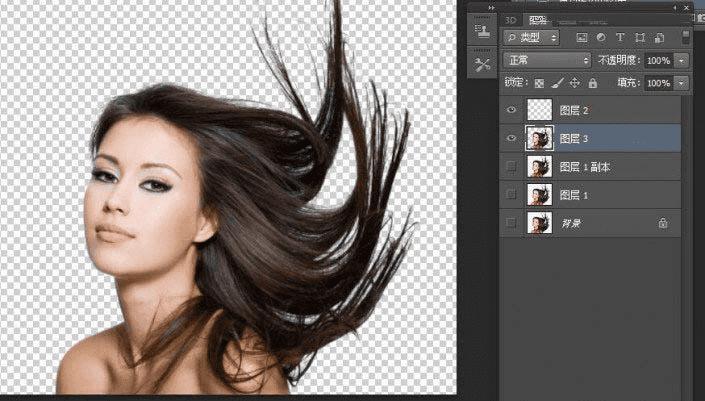705x401 pixels.
Task: Select the 图层 1 layer thumbnail
Action: [x=540, y=195]
